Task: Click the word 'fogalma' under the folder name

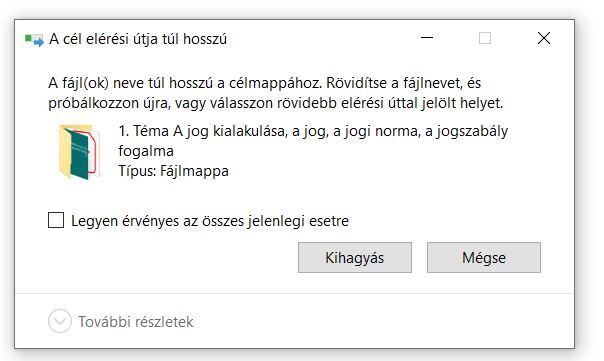Action: [146, 151]
